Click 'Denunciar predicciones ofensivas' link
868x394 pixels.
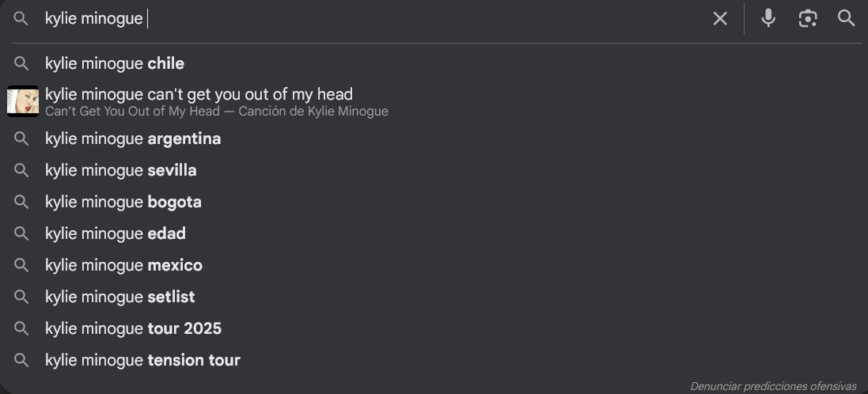773,386
